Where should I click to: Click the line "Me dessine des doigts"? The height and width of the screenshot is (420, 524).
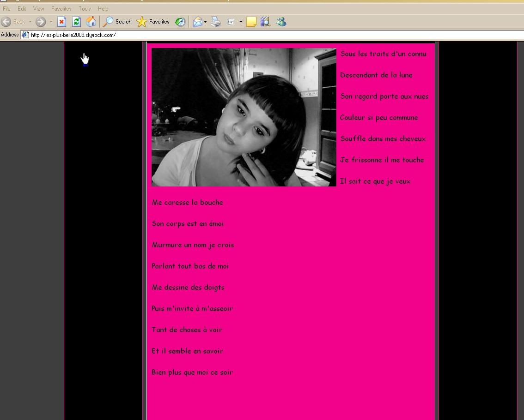pyautogui.click(x=188, y=288)
